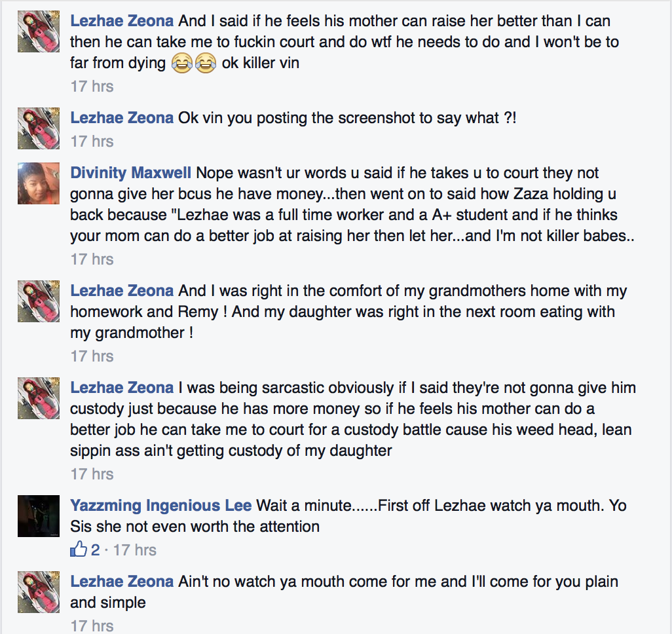Open Lezhae Zeona's name on the "being sarcastic" comment

tap(122, 388)
